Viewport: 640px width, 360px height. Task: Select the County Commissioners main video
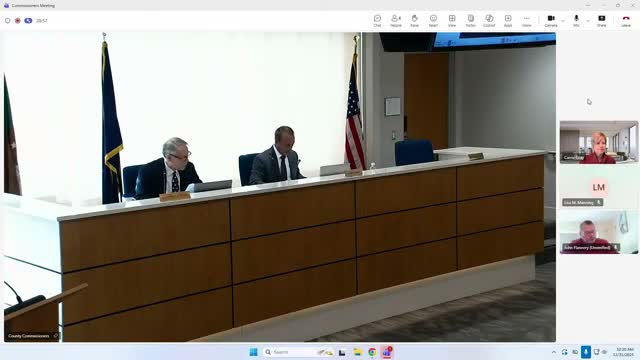(280, 187)
